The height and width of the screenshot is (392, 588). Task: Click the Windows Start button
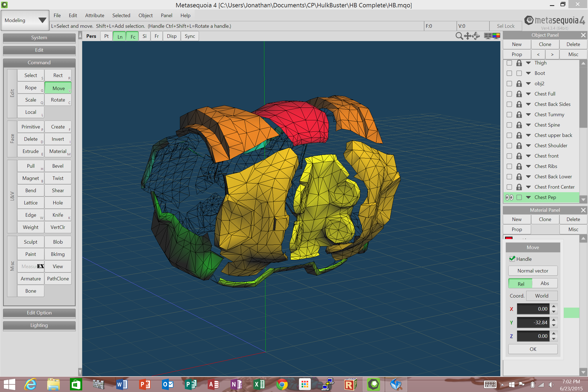click(10, 384)
